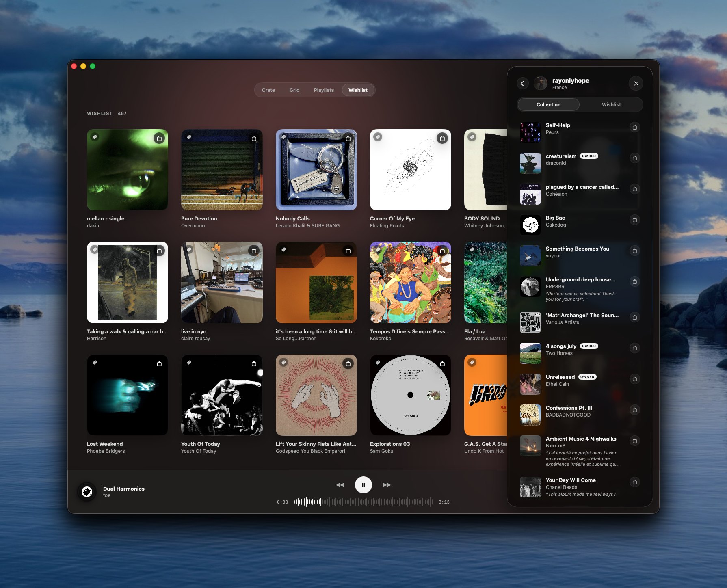The image size is (727, 588).
Task: Click the ERR8RR artist name
Action: point(555,287)
